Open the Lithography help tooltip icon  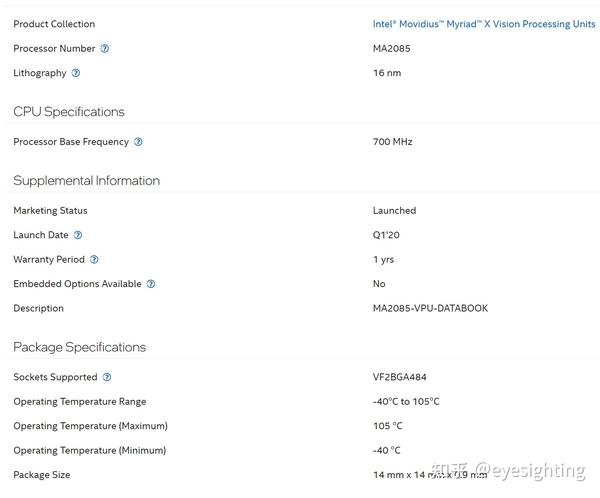(x=76, y=73)
